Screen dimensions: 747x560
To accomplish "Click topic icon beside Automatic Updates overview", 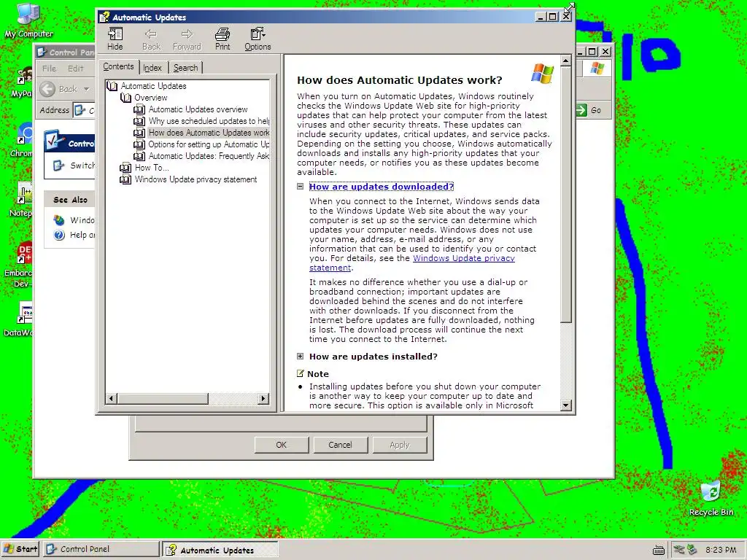I will click(139, 109).
